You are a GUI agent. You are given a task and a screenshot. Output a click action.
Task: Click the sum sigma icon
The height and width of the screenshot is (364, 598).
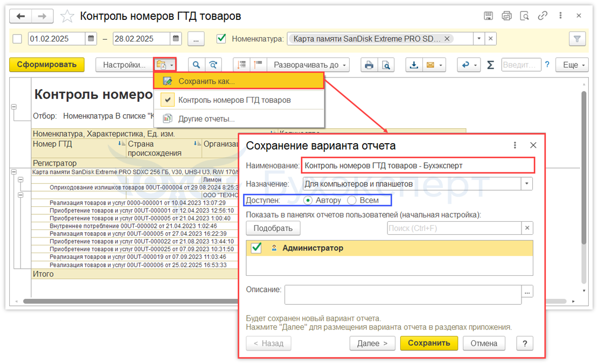490,65
